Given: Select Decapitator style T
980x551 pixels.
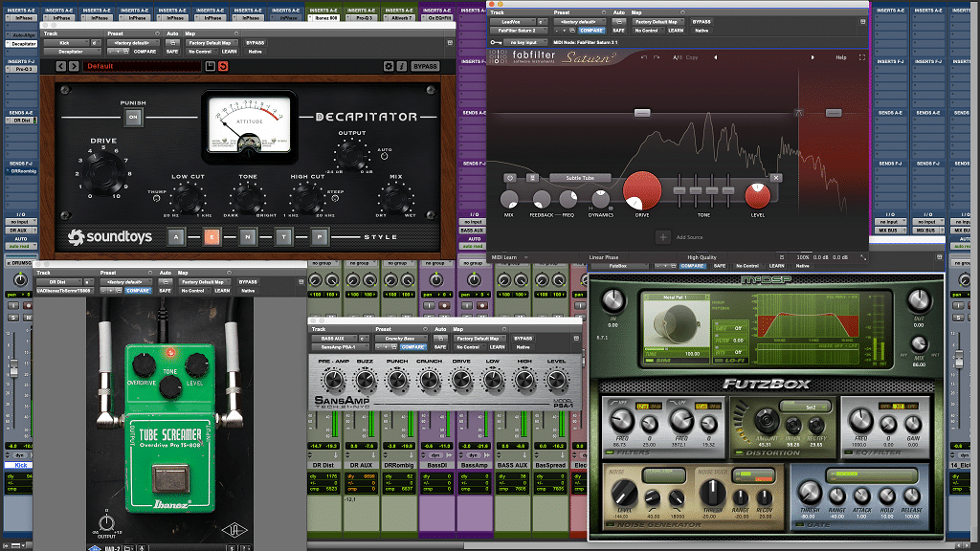Looking at the screenshot, I should [283, 237].
